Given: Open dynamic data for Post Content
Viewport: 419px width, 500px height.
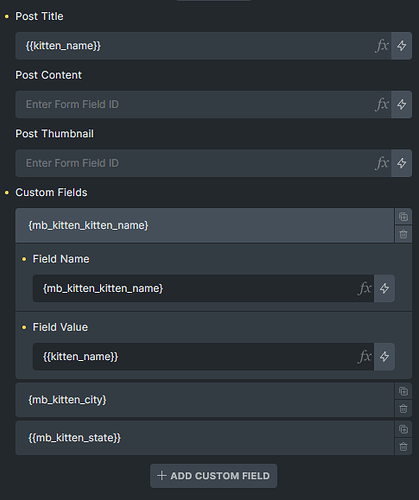Looking at the screenshot, I should [x=401, y=104].
